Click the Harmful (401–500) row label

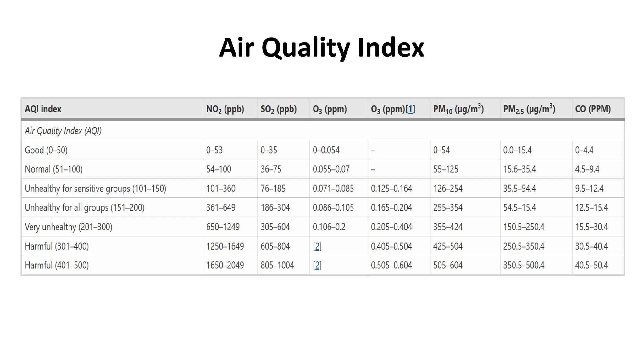click(57, 266)
